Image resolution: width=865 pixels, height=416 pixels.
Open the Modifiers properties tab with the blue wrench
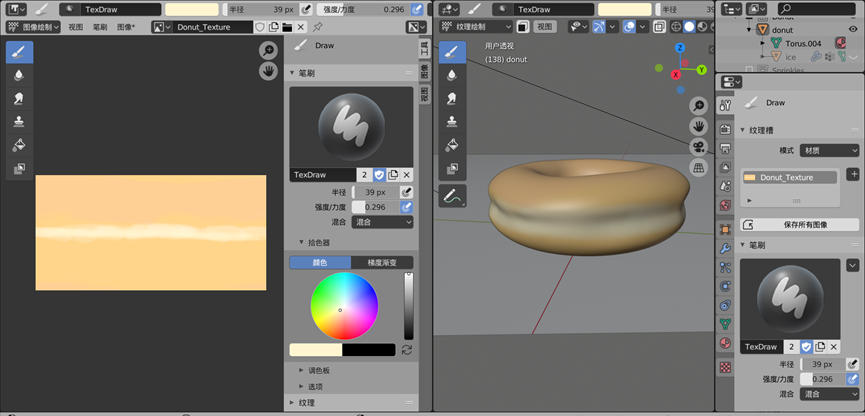pos(725,248)
